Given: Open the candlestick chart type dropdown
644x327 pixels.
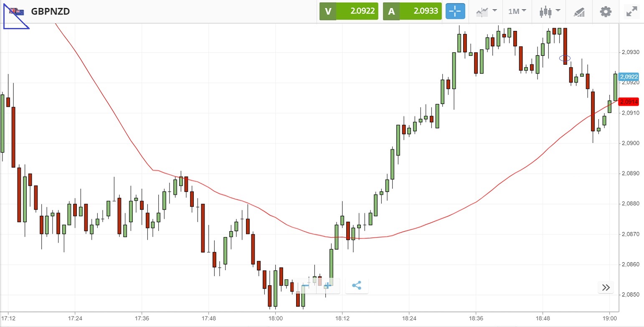Looking at the screenshot, I should point(549,11).
